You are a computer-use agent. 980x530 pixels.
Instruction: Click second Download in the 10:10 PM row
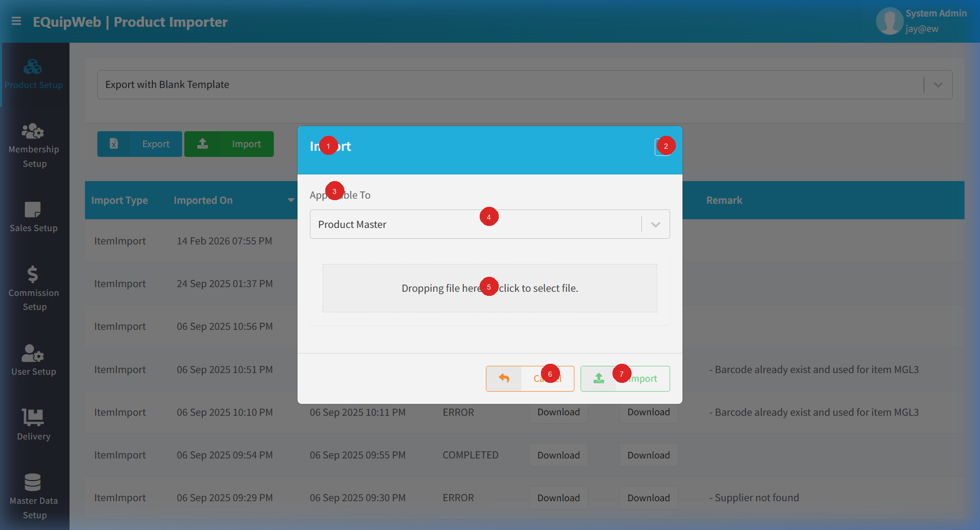click(x=649, y=412)
